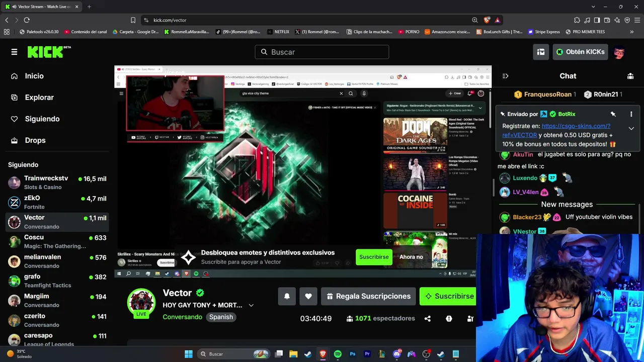
Task: Collapse the pinned message chevron
Action: (631, 128)
